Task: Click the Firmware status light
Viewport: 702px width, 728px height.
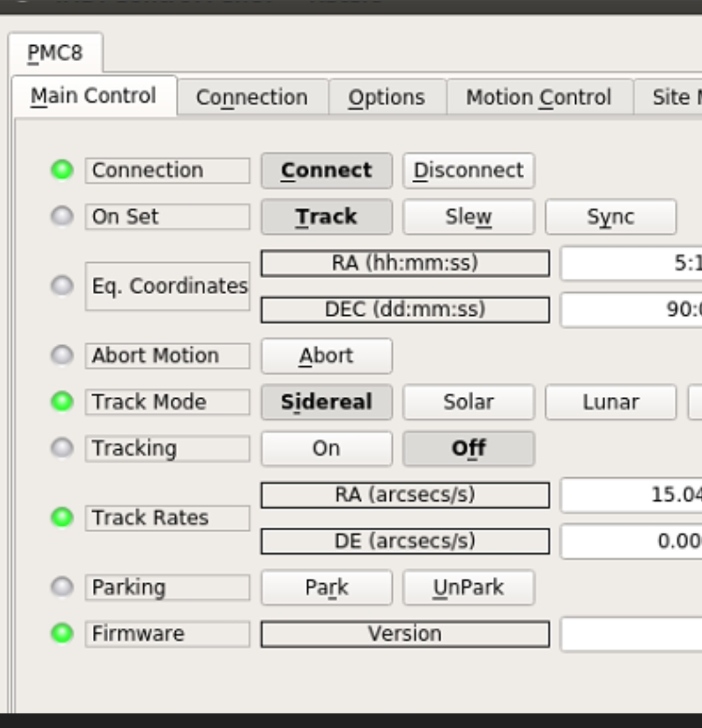Action: (x=62, y=633)
